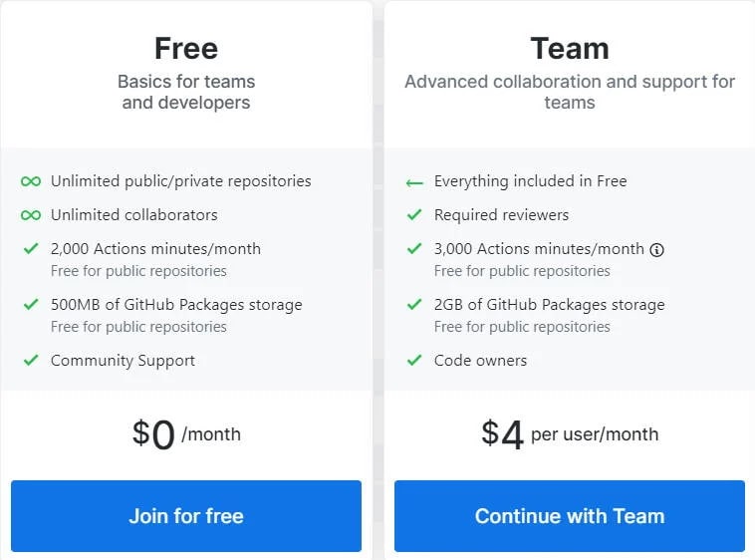
Task: Click the $0 /month price
Action: [186, 434]
